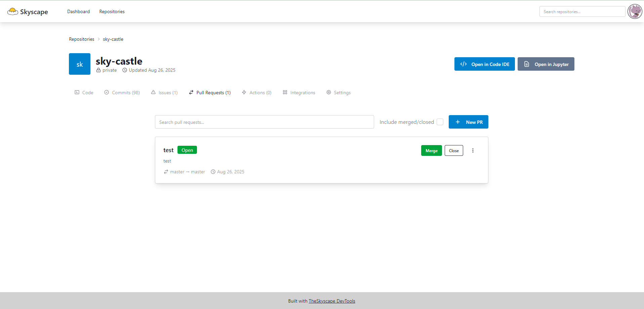Click the Skyscape cloud logo icon
This screenshot has width=644, height=309.
(13, 11)
